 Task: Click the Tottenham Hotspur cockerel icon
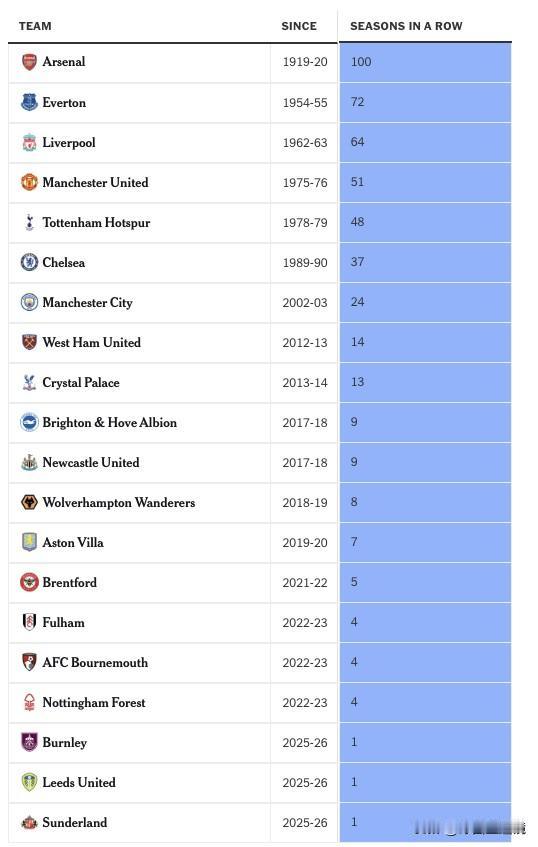29,222
